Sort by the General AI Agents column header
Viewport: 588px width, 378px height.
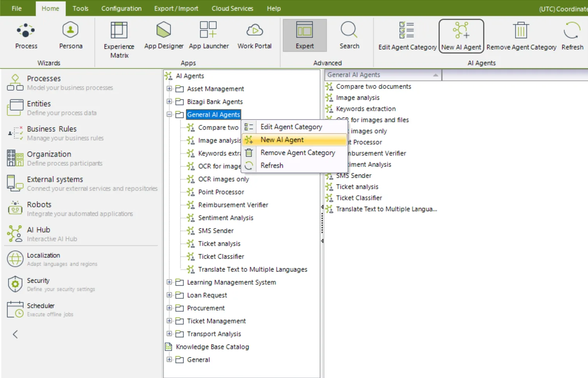pyautogui.click(x=383, y=75)
